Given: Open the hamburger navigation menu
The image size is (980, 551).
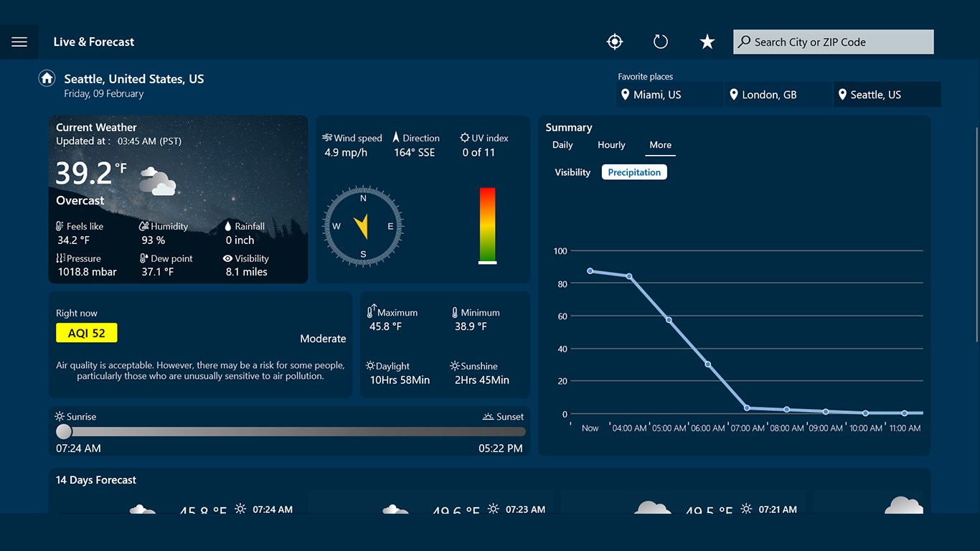Looking at the screenshot, I should pos(19,41).
